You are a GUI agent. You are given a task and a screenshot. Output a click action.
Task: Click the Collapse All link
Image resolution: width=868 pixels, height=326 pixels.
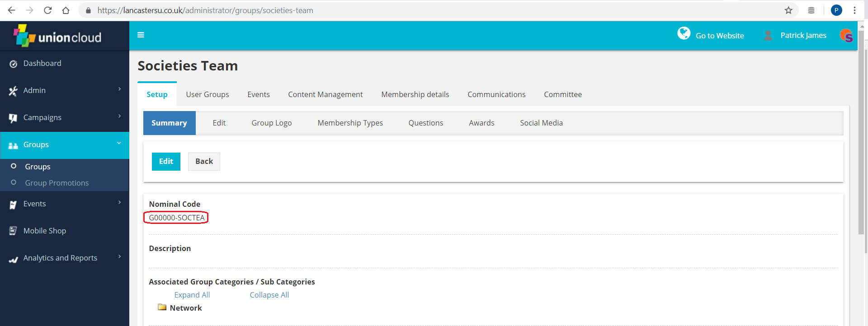[269, 295]
